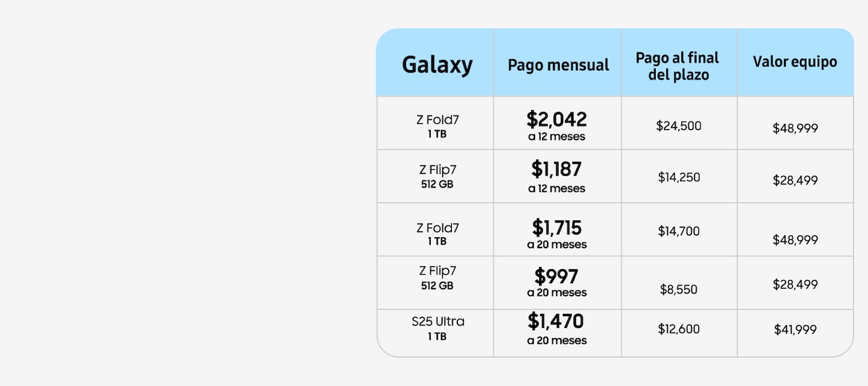Select the $8,550 final payment amount

click(679, 290)
